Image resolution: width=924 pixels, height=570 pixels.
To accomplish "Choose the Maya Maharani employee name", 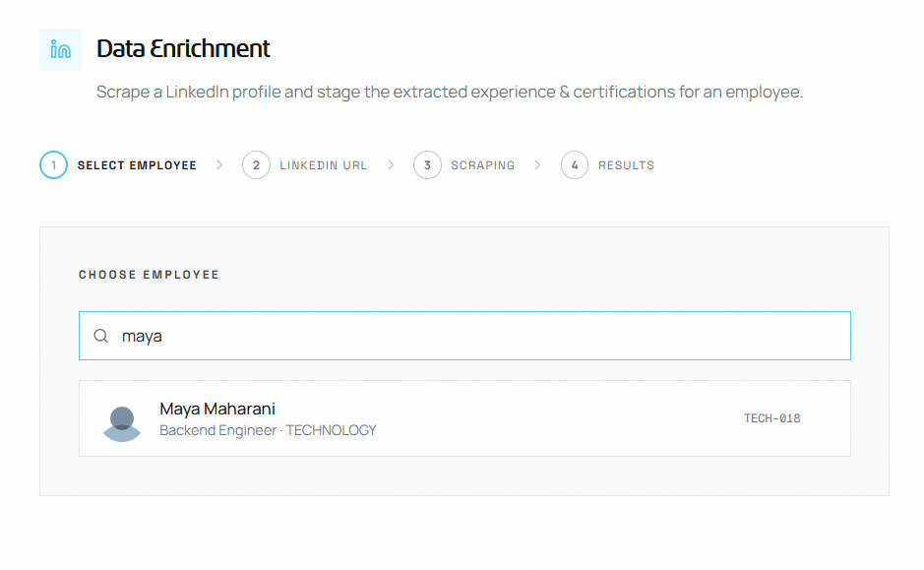I will [217, 409].
